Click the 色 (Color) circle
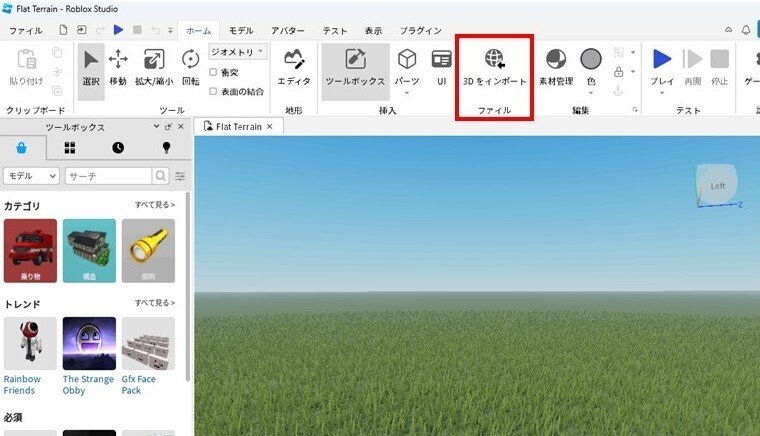 [x=591, y=59]
